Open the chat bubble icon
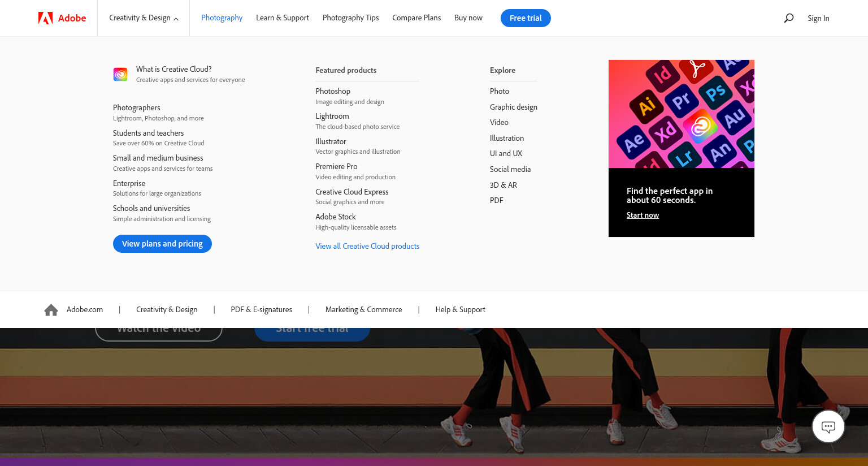The image size is (868, 466). [828, 427]
